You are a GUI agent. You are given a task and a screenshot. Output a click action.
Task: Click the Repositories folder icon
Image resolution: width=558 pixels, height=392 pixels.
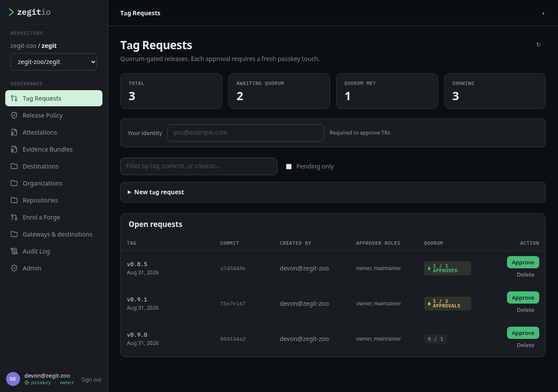pos(14,200)
